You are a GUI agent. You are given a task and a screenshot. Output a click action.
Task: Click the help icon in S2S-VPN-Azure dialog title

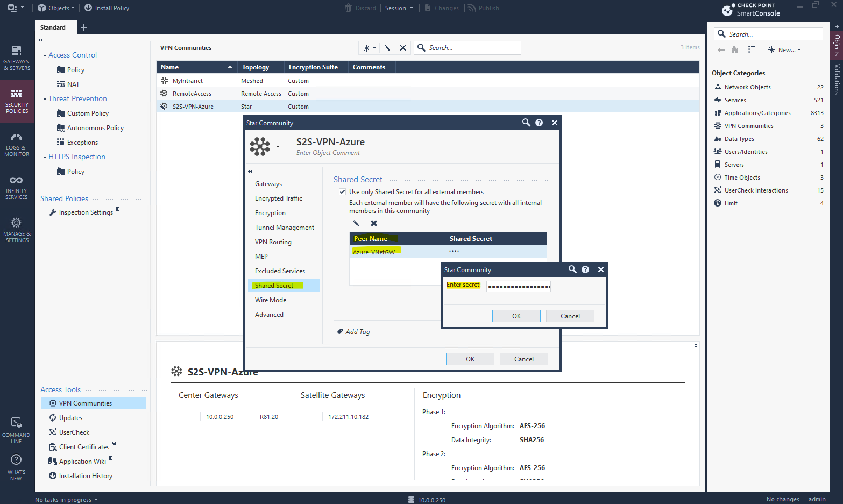pyautogui.click(x=539, y=123)
